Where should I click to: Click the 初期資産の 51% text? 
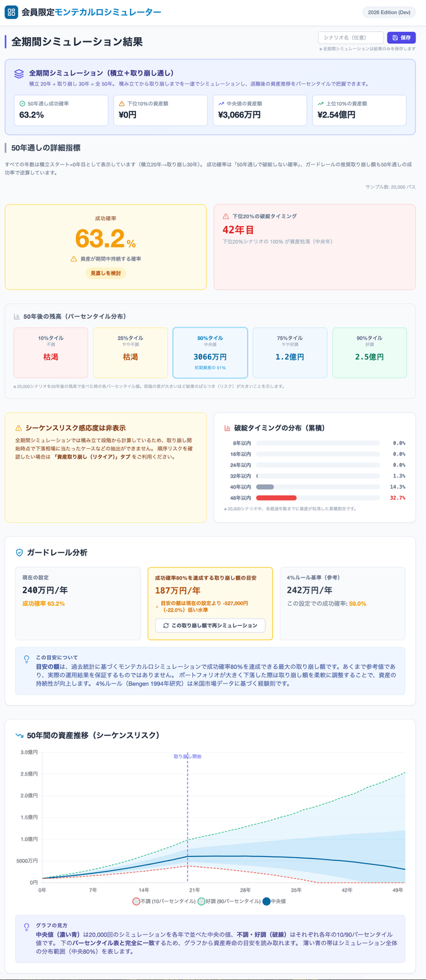point(210,368)
